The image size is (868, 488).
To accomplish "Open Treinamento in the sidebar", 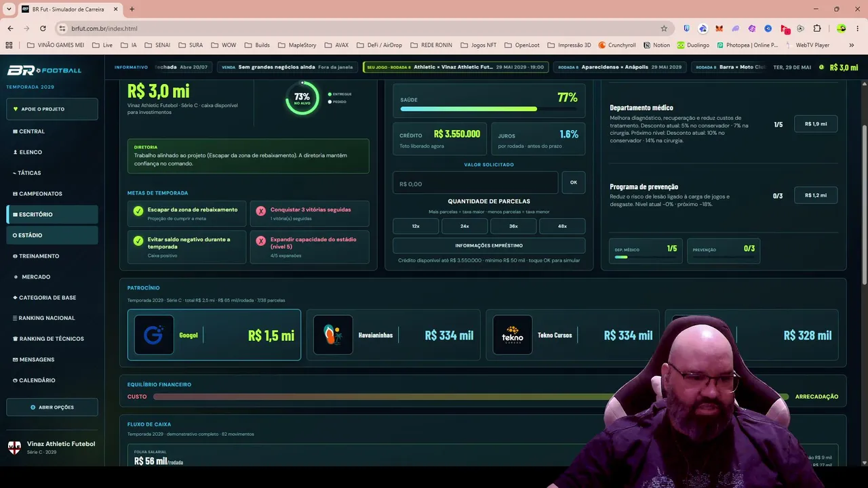I will click(x=52, y=256).
